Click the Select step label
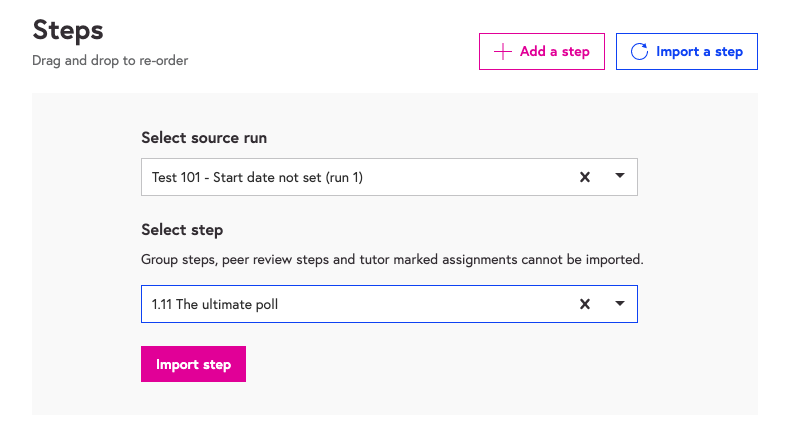This screenshot has width=795, height=445. tap(182, 230)
